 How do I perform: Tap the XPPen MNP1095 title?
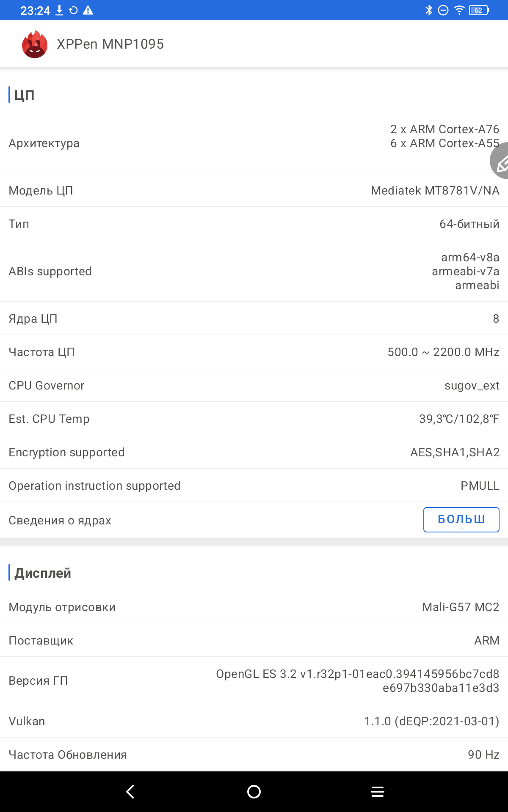pos(110,44)
